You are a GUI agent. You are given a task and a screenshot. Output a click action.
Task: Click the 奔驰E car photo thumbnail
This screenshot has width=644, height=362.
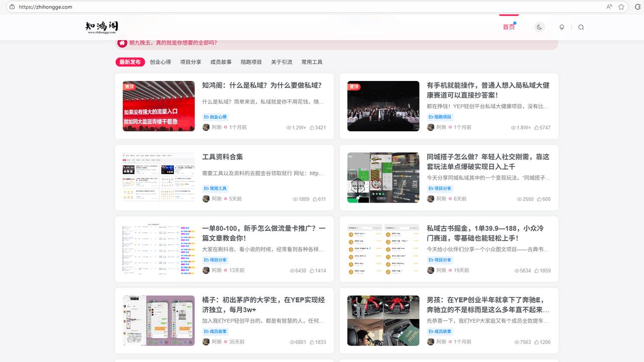(x=383, y=321)
